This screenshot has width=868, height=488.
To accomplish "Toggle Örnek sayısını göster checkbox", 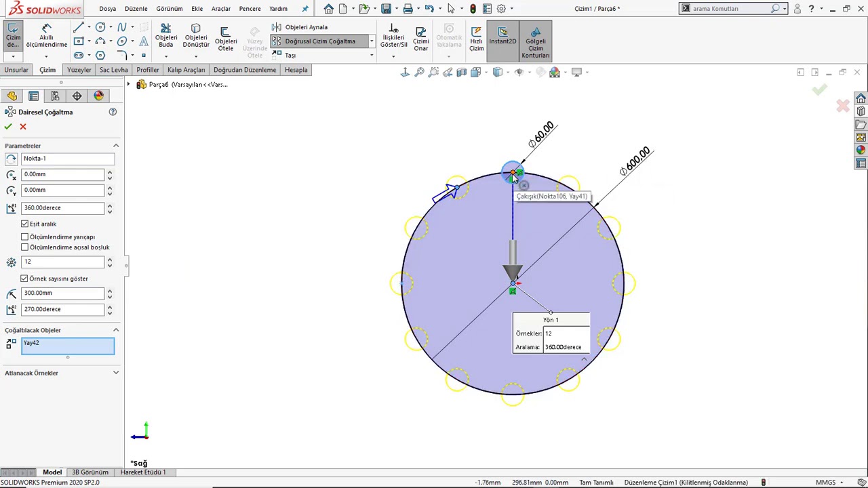I will coord(25,279).
